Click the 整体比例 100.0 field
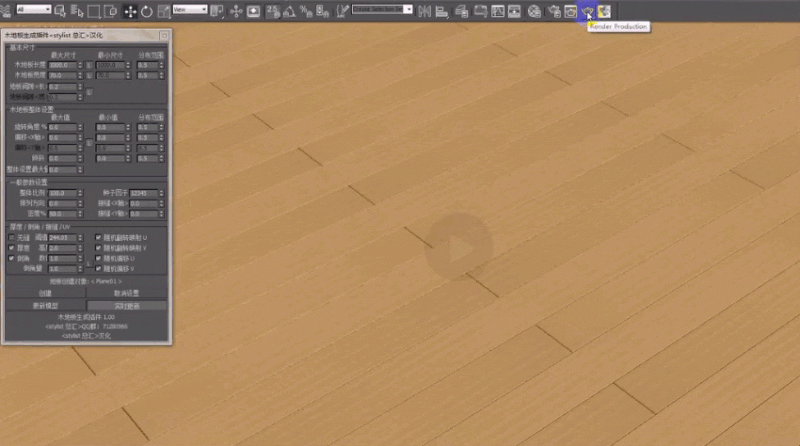800x446 pixels. [62, 193]
